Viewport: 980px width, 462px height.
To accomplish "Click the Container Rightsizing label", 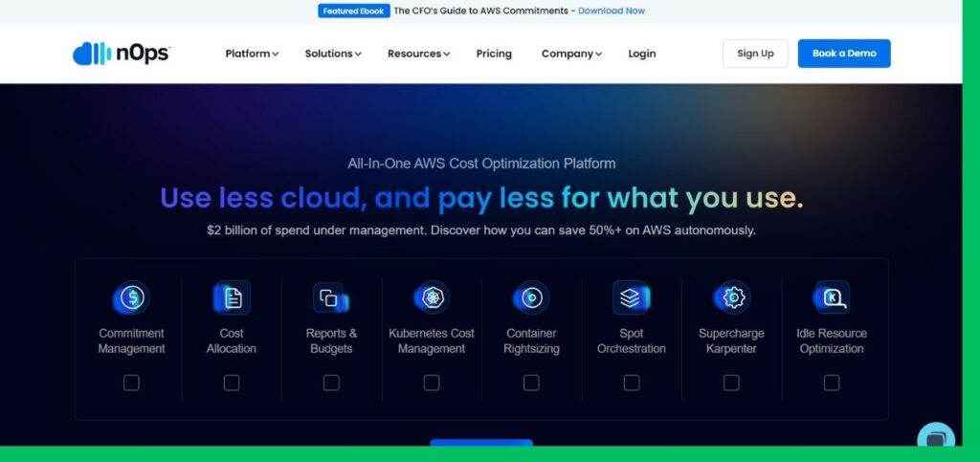I will point(531,341).
